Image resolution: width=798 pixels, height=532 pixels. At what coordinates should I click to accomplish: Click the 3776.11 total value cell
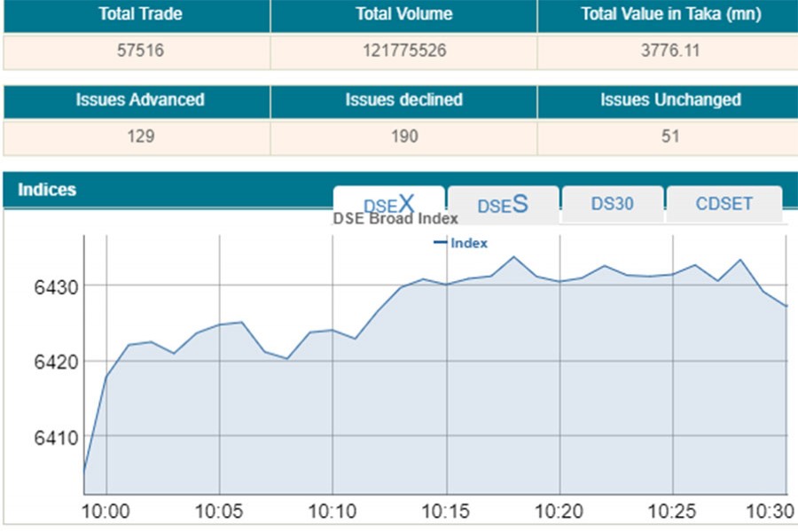669,51
